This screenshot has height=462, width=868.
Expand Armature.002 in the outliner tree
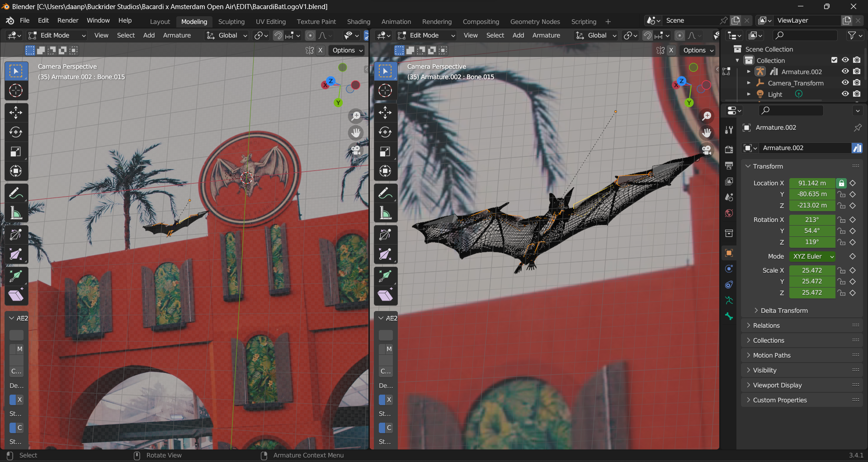(x=749, y=71)
